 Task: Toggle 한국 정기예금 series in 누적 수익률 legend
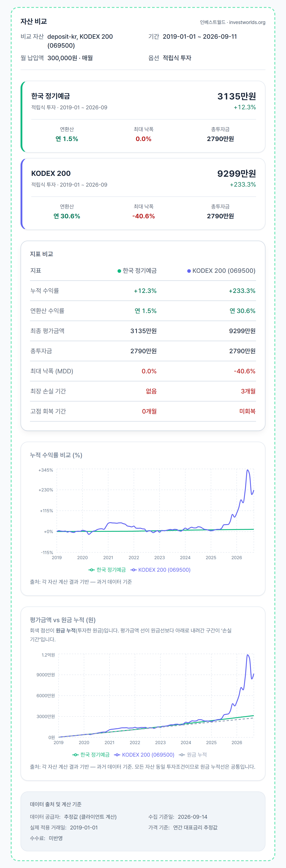pos(107,570)
